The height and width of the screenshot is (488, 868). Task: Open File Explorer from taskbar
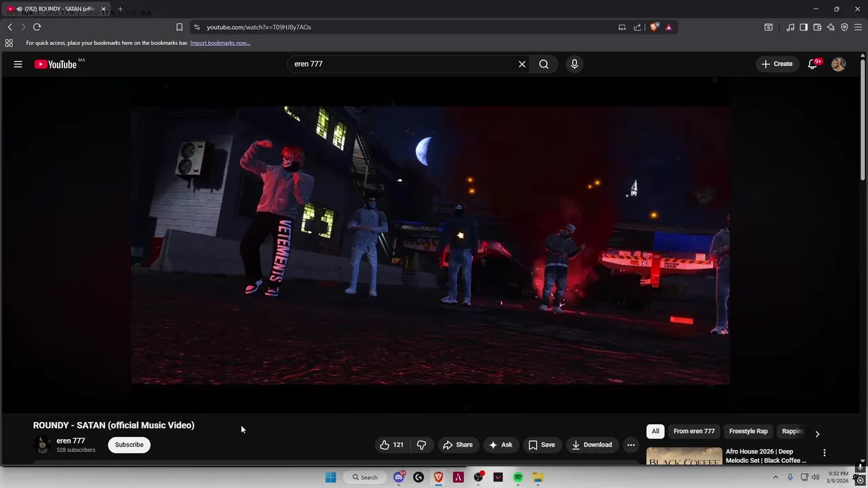pos(538,477)
